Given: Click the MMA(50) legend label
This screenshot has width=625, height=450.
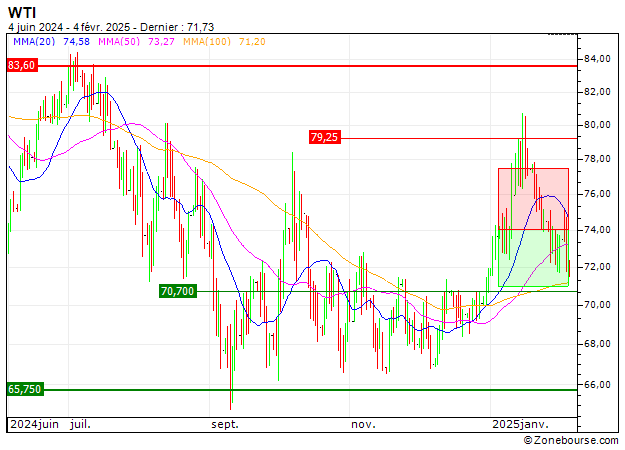Looking at the screenshot, I should point(119,41).
